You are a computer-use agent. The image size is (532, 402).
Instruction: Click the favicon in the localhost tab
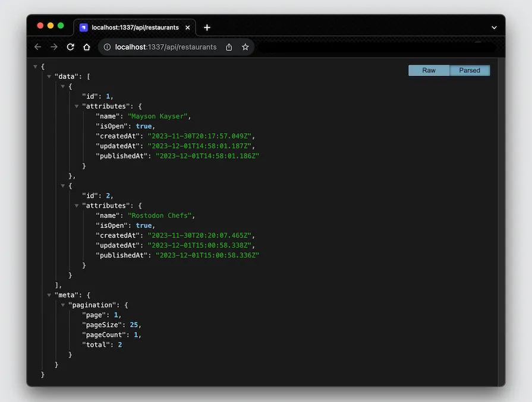pos(82,27)
